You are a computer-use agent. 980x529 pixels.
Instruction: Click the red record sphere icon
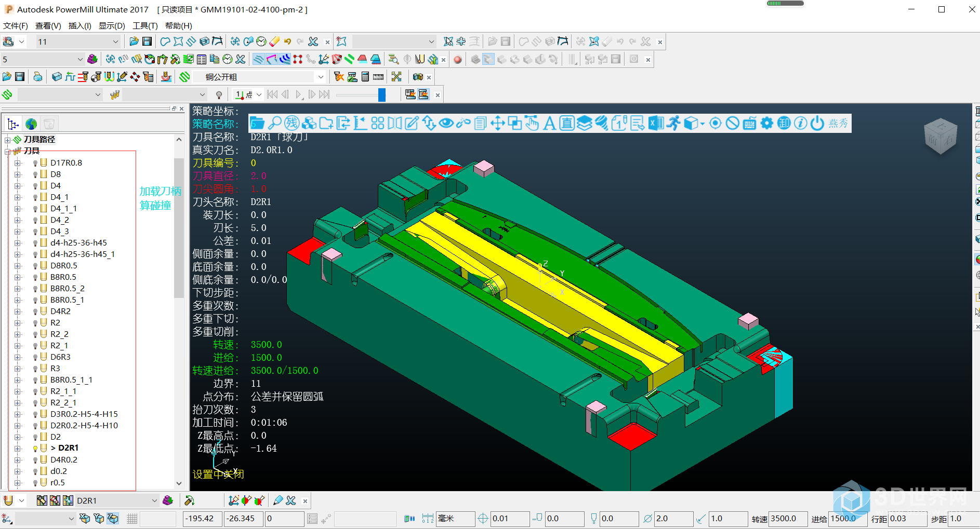(458, 59)
